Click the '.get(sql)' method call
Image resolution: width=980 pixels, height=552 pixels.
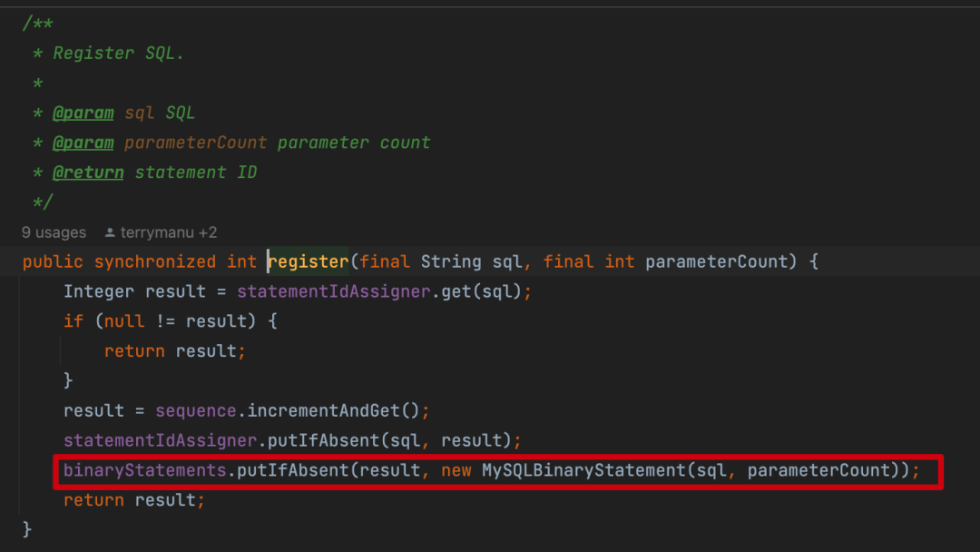click(x=476, y=291)
